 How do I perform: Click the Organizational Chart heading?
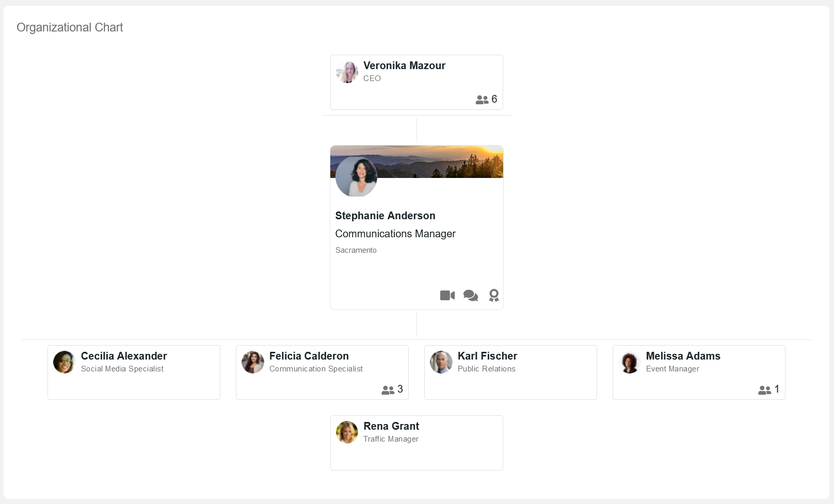[x=70, y=27]
